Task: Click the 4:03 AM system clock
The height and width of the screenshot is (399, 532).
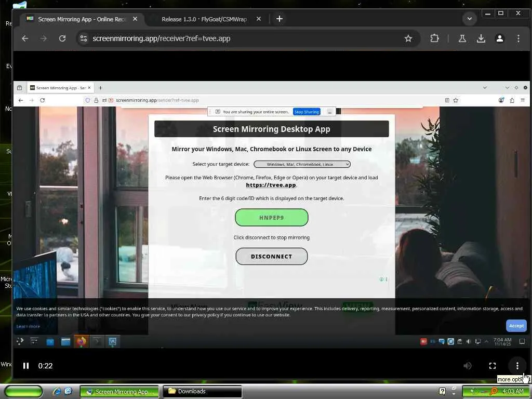Action: 513,391
